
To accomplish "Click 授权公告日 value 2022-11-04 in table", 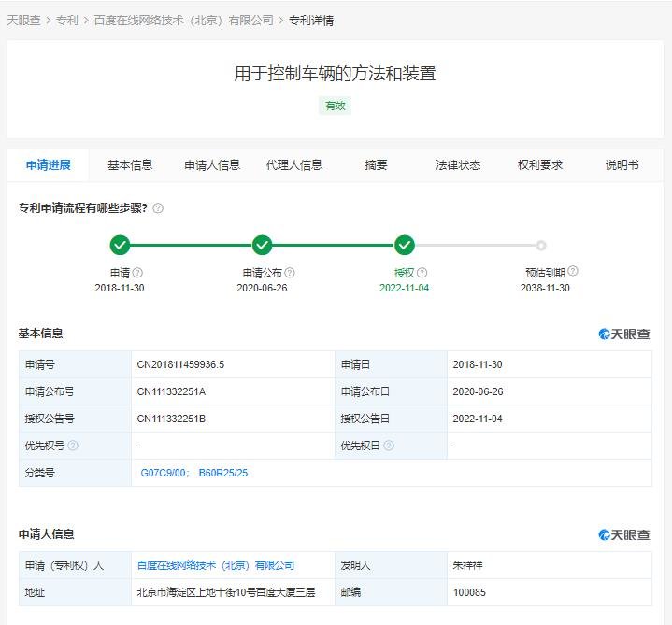I will click(478, 419).
